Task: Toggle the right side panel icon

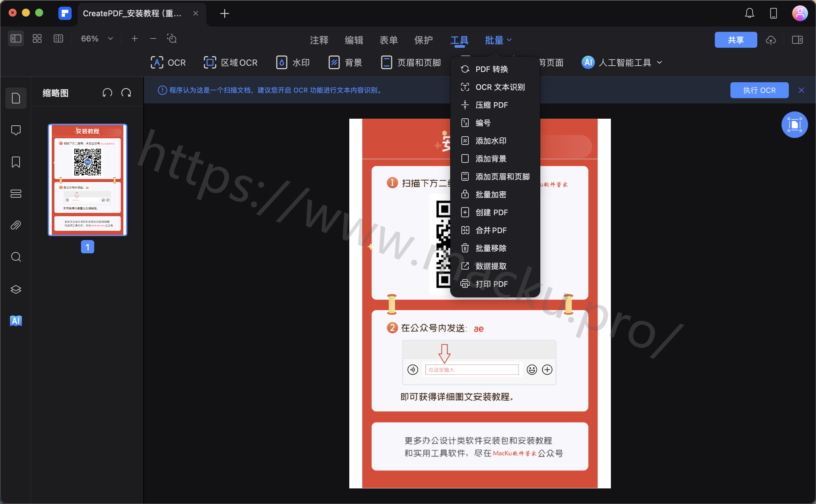Action: tap(797, 40)
